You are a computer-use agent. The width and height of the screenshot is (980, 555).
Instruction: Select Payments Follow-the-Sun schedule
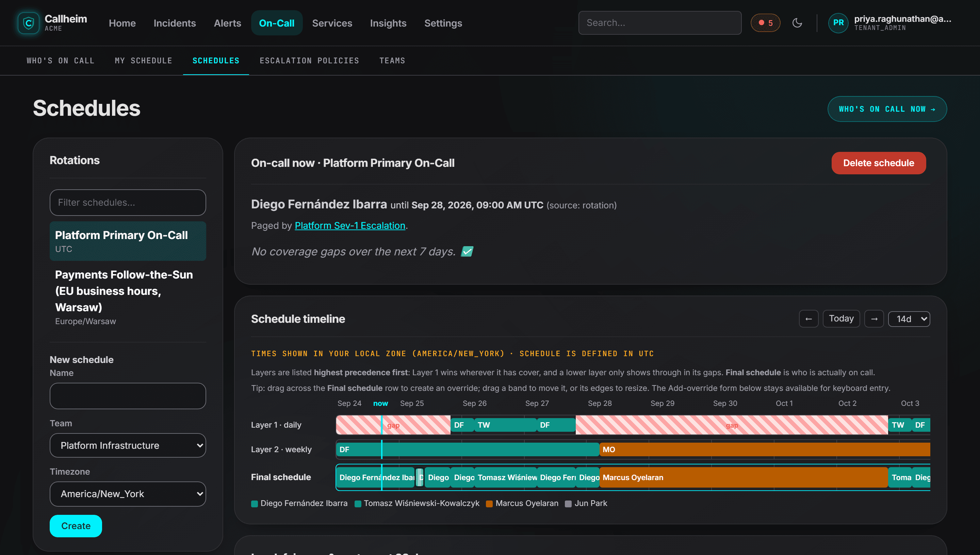tap(128, 297)
